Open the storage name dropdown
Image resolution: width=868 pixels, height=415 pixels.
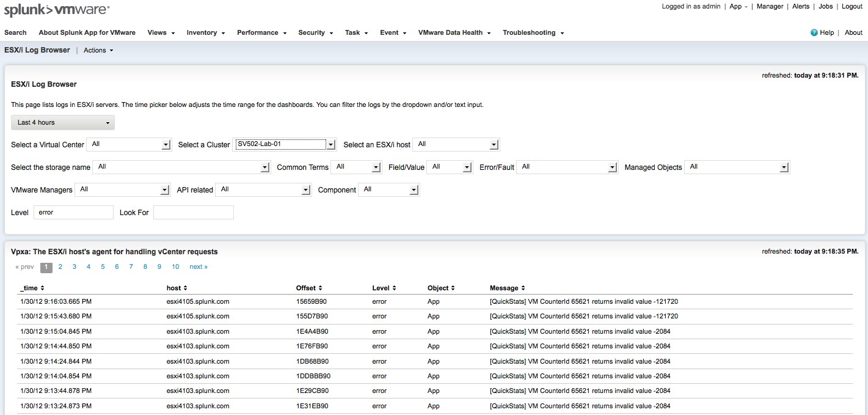click(x=181, y=167)
